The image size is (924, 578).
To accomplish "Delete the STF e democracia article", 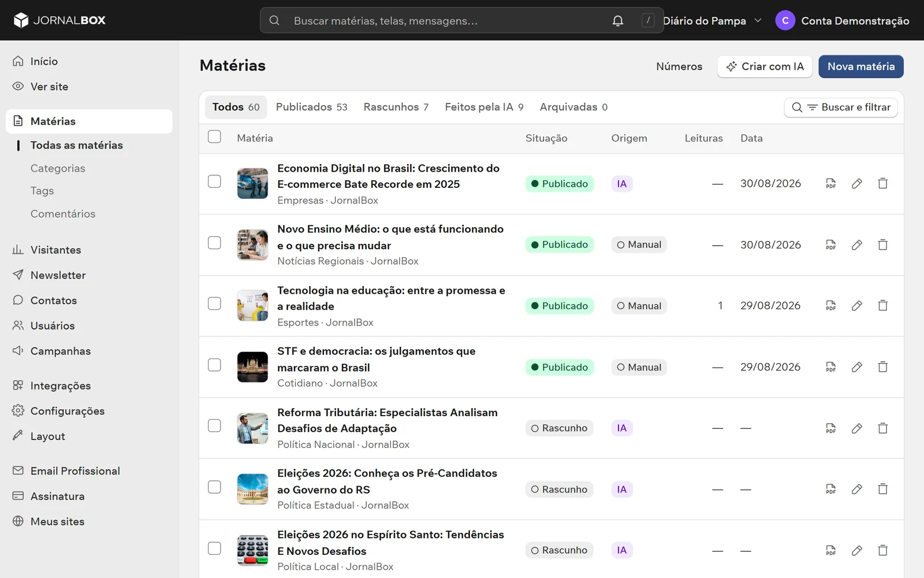I will [x=883, y=367].
